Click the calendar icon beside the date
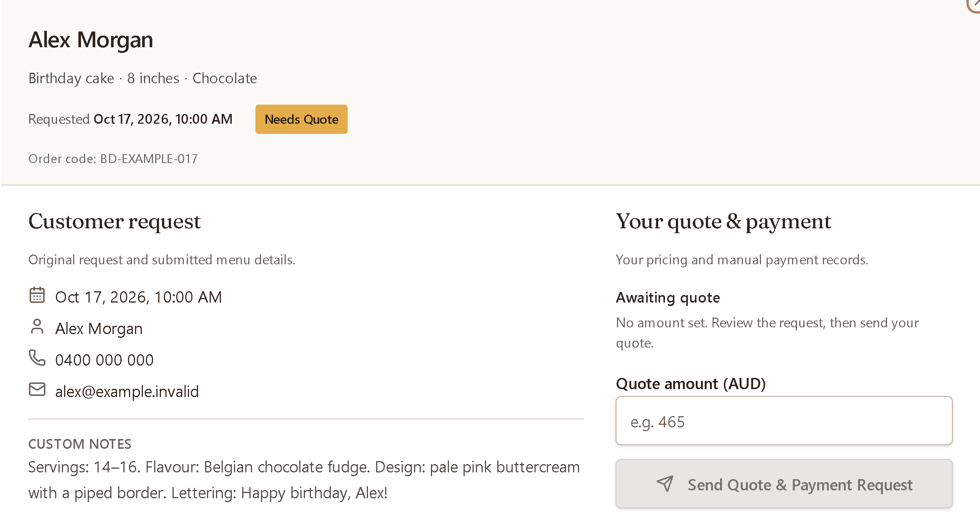 point(37,295)
